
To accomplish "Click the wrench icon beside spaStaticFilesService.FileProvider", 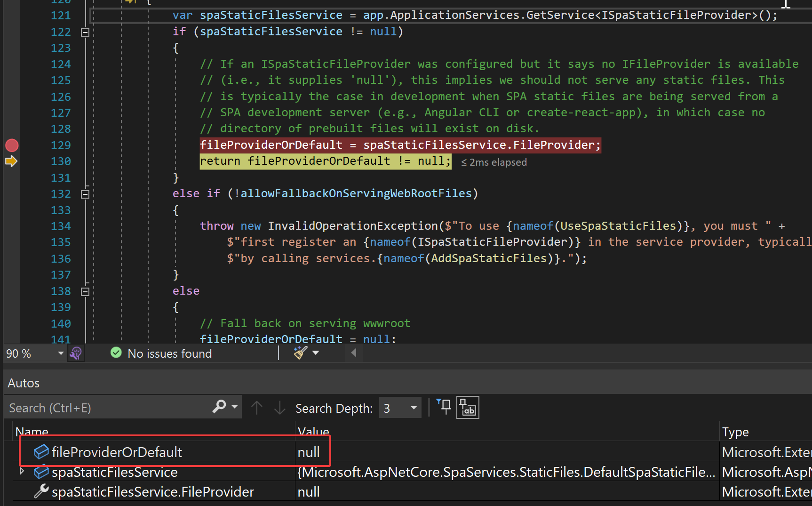I will (x=41, y=491).
